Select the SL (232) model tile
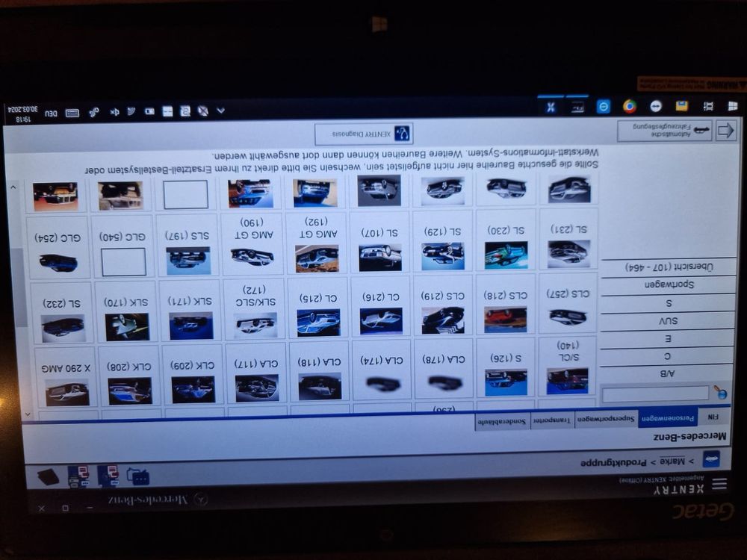The image size is (747, 560). 61,314
